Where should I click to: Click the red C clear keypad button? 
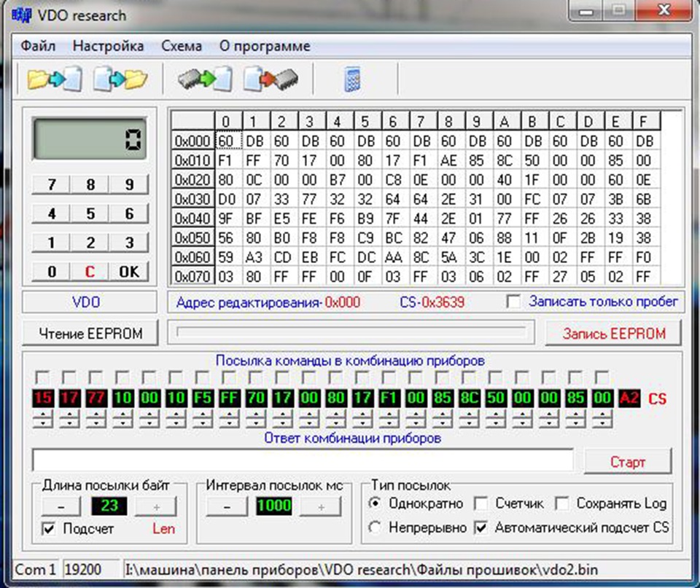(90, 271)
